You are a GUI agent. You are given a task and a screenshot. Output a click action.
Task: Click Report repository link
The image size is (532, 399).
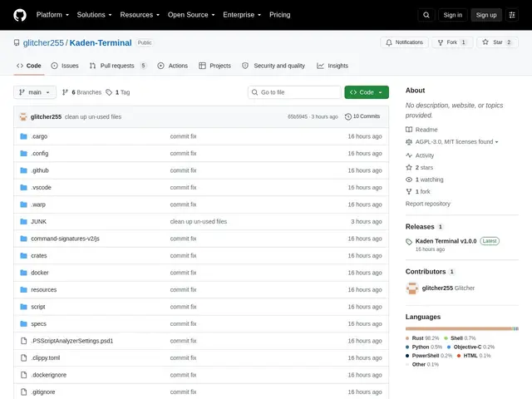click(428, 204)
